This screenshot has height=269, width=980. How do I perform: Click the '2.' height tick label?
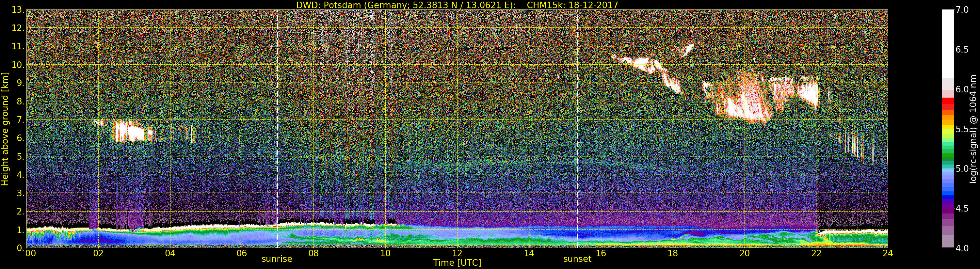coord(21,211)
